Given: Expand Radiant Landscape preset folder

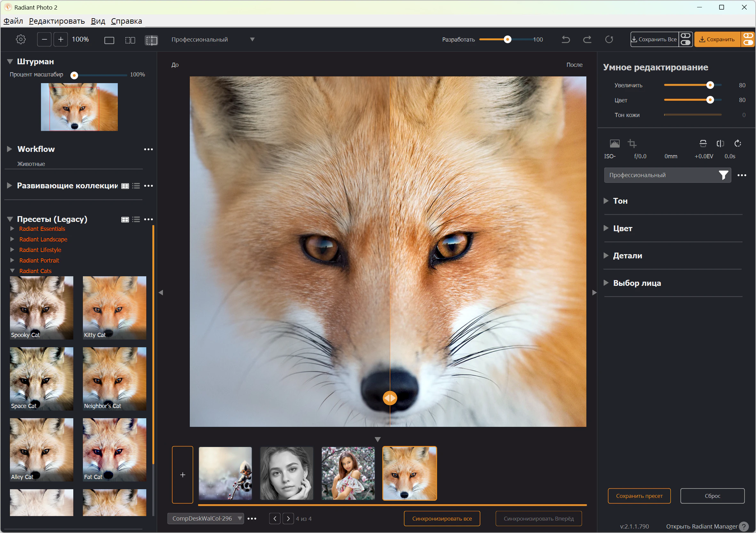Looking at the screenshot, I should [12, 239].
